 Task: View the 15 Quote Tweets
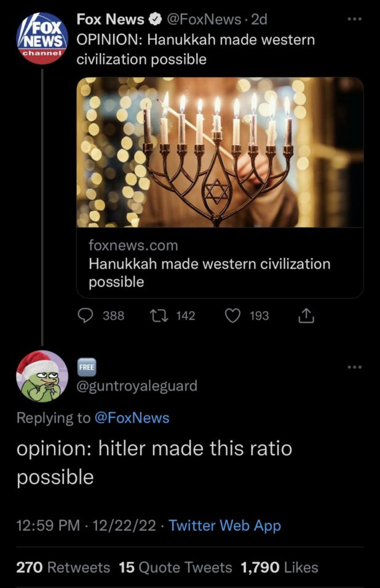(x=176, y=567)
